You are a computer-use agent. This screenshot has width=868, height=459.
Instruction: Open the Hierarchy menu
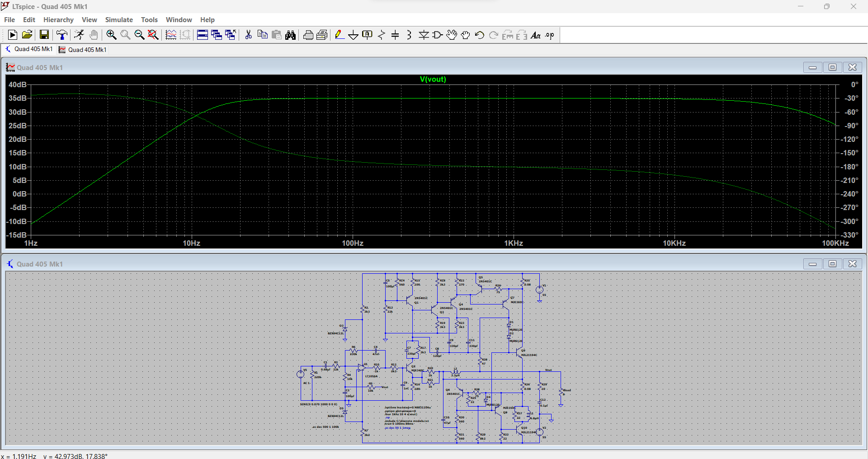point(58,20)
